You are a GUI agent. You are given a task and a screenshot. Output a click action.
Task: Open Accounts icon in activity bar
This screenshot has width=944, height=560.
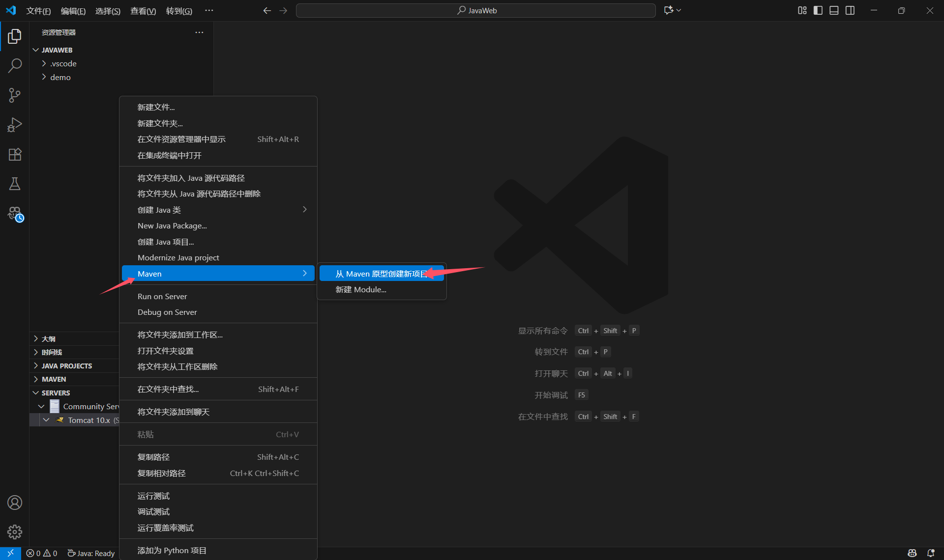(15, 503)
